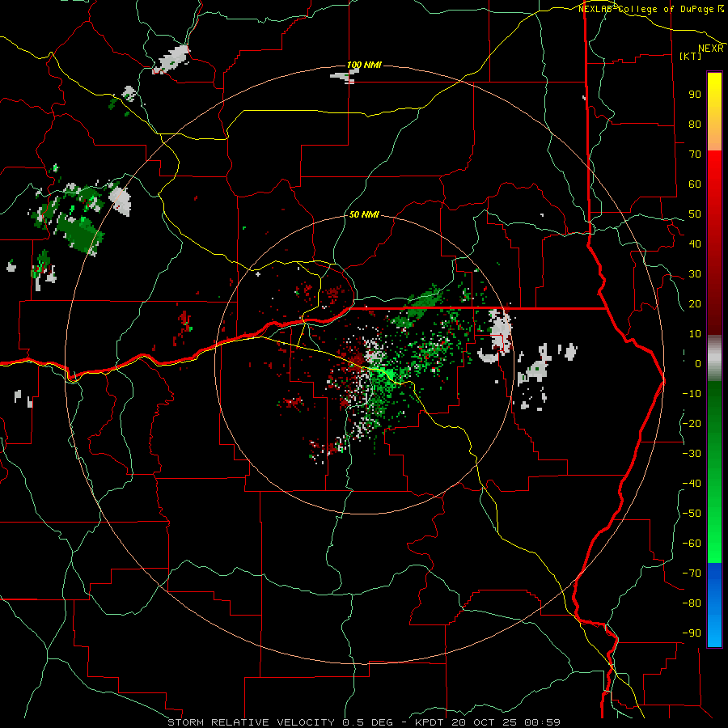Image resolution: width=728 pixels, height=728 pixels.
Task: Click the -70 value on velocity scale
Action: [x=692, y=574]
